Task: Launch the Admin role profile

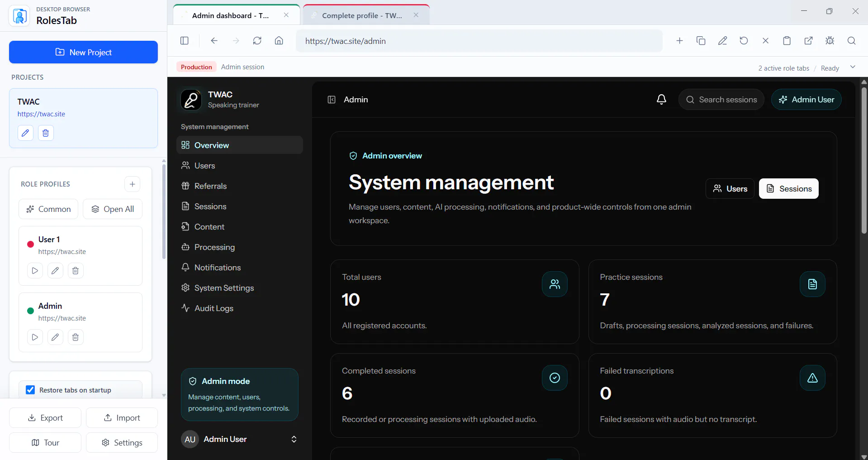Action: (x=35, y=337)
